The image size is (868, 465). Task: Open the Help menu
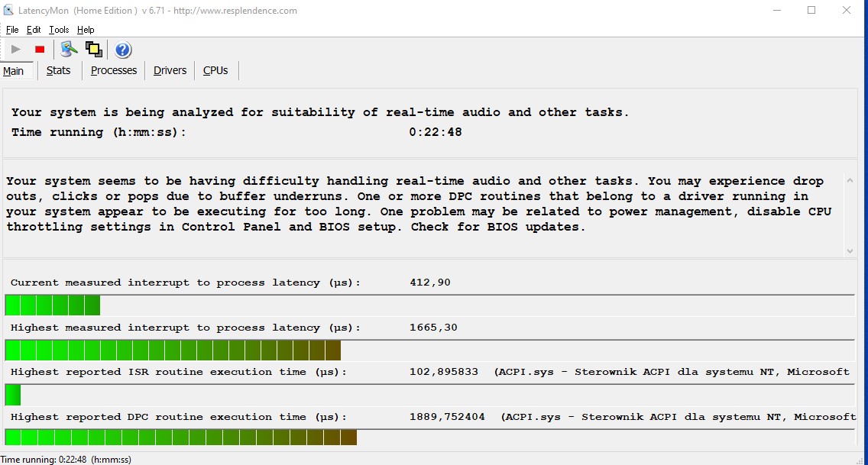coord(86,29)
